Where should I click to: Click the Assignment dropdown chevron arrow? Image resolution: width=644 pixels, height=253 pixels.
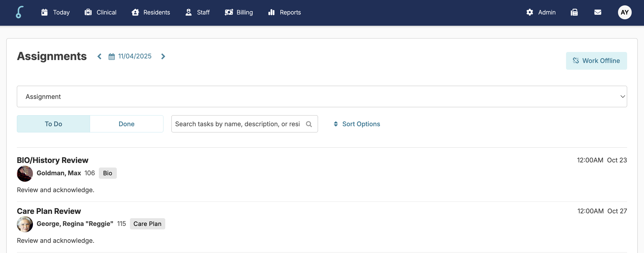click(x=623, y=96)
